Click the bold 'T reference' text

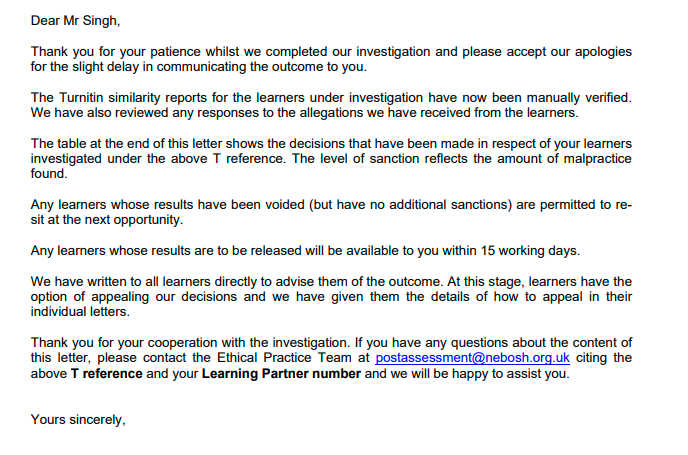point(107,374)
